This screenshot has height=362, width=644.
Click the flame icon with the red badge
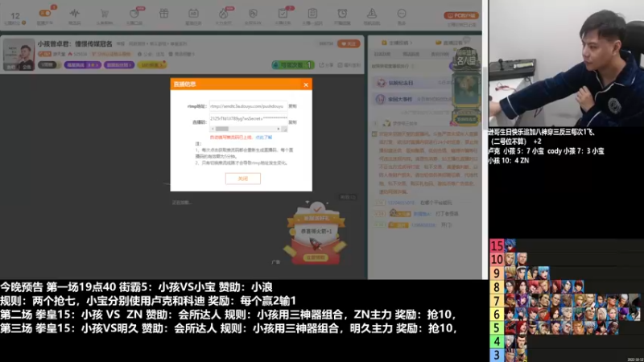[224, 14]
